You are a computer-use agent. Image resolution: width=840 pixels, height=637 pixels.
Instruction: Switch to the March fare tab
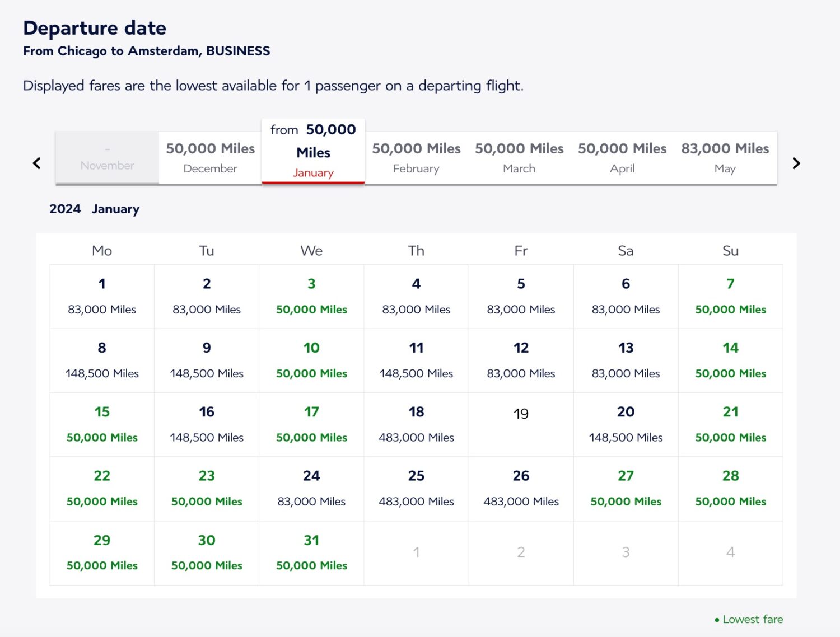(x=519, y=158)
